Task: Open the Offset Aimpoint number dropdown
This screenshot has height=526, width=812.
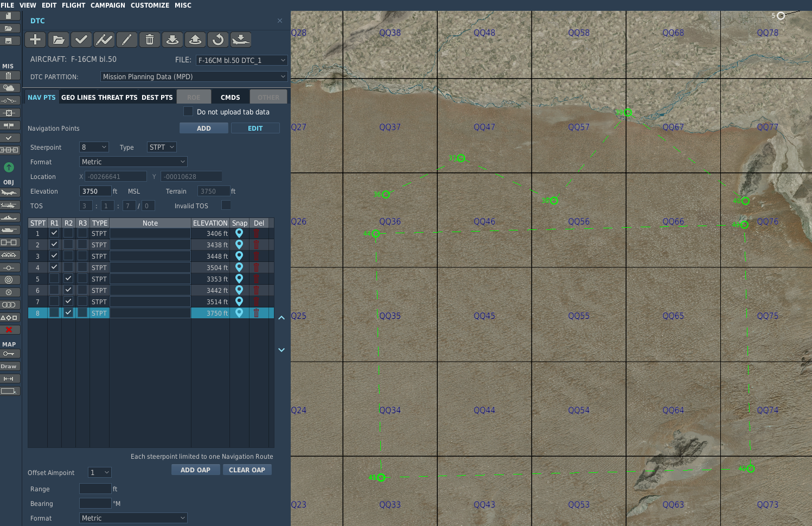Action: point(99,472)
